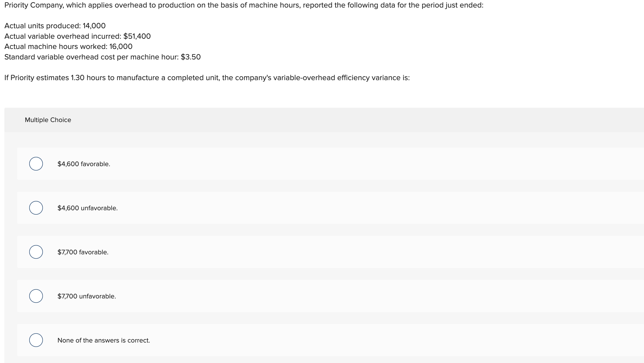
Task: Select the radio button for $7,700 favorable
Action: pos(36,252)
